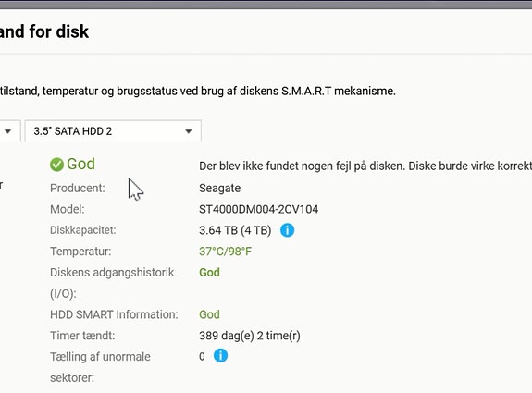Click the Tælling af unormale sektorer label
Viewport: 532px width, 393px height.
coord(100,367)
